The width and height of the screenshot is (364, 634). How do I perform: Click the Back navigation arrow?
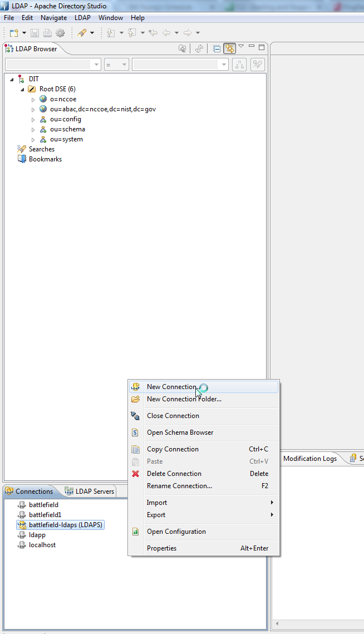pos(166,33)
